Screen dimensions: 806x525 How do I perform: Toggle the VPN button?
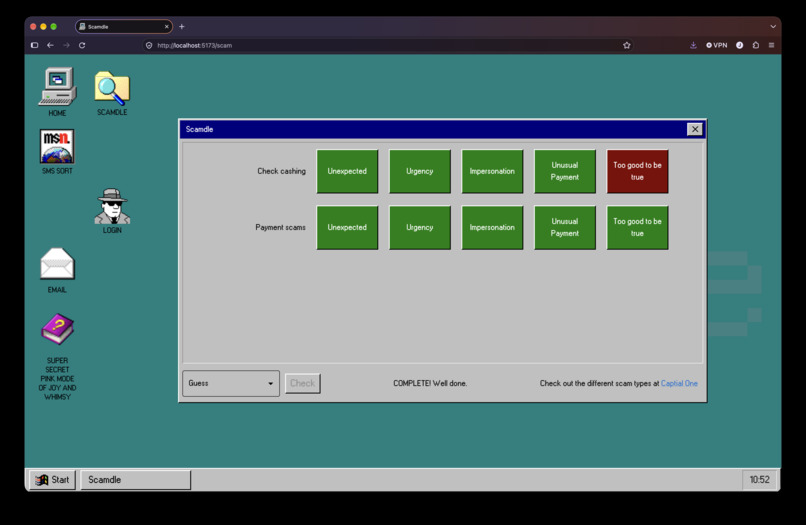[717, 45]
